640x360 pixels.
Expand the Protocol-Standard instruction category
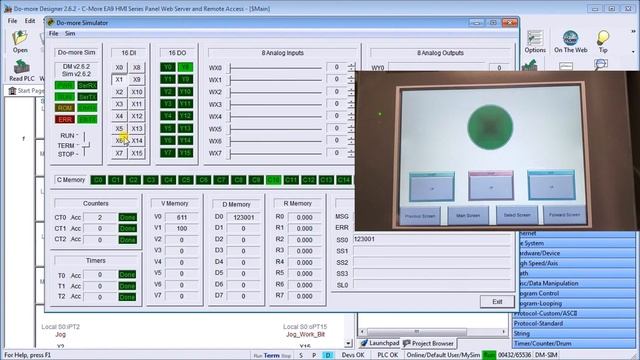(575, 323)
